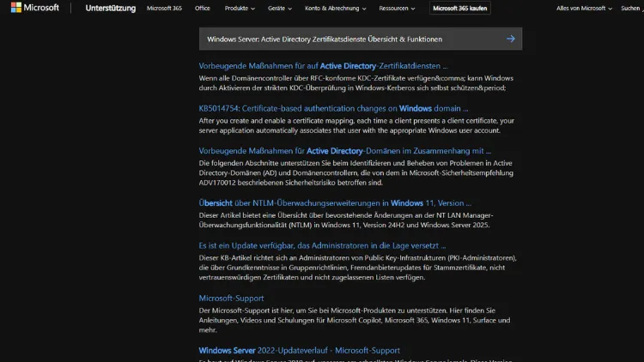644x362 pixels.
Task: Click the Microsoft 365 kaufen button
Action: pyautogui.click(x=460, y=9)
